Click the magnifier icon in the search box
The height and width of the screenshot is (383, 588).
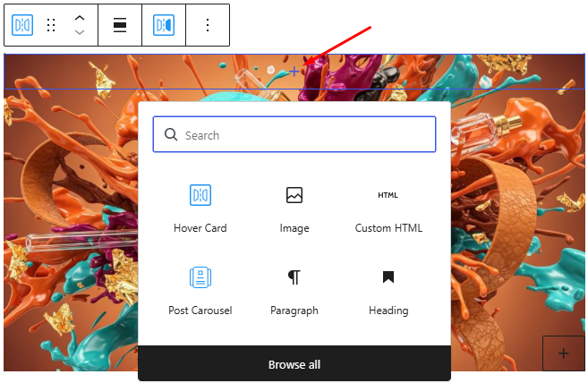click(171, 135)
